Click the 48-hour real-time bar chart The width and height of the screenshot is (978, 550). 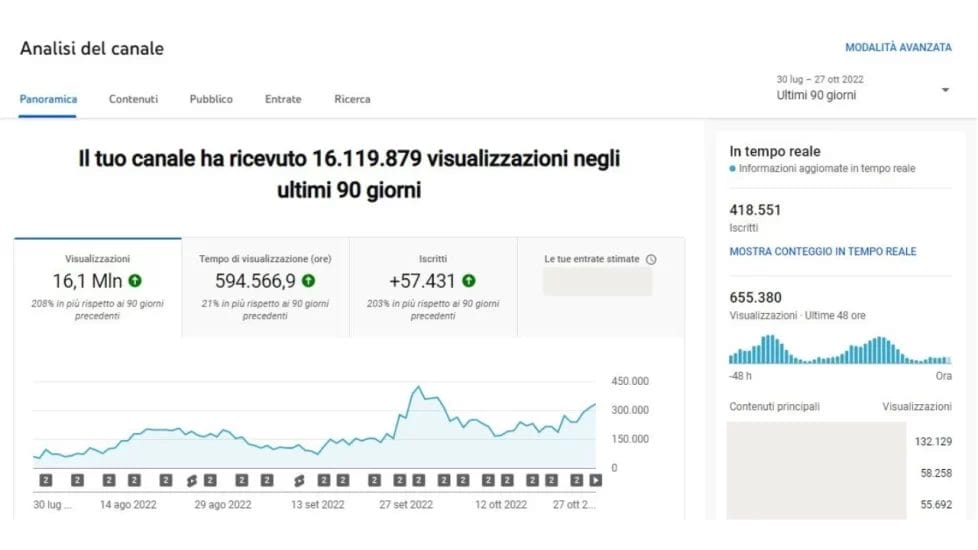point(840,349)
